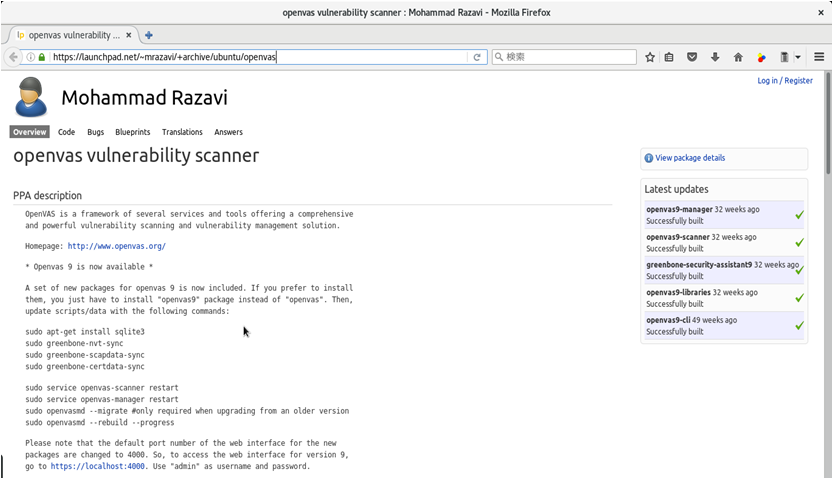Inspect the green secure padlock icon
Image resolution: width=833 pixels, height=479 pixels.
click(42, 57)
